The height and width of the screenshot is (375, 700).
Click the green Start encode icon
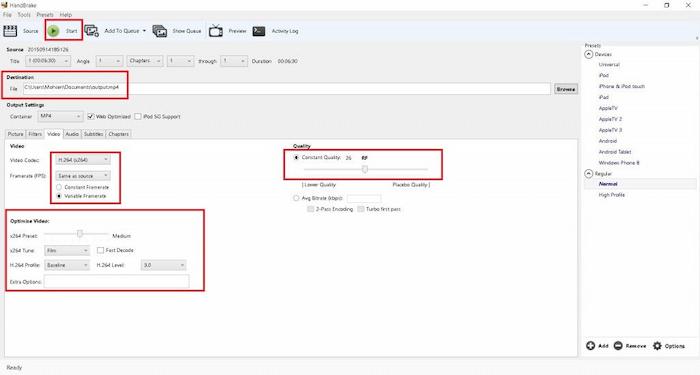pos(54,31)
